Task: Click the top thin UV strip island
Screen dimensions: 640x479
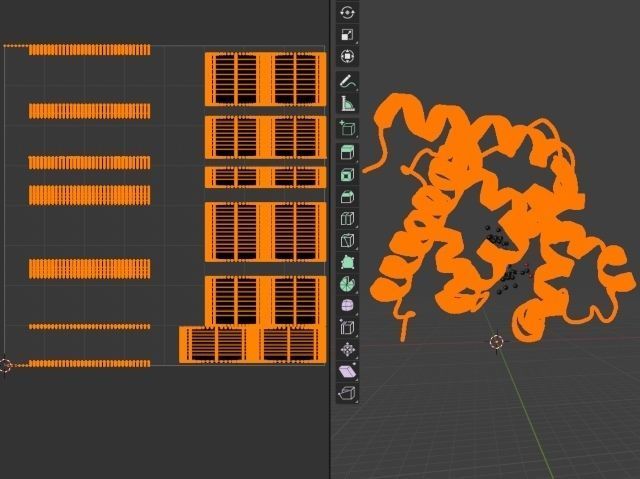Action: point(89,50)
